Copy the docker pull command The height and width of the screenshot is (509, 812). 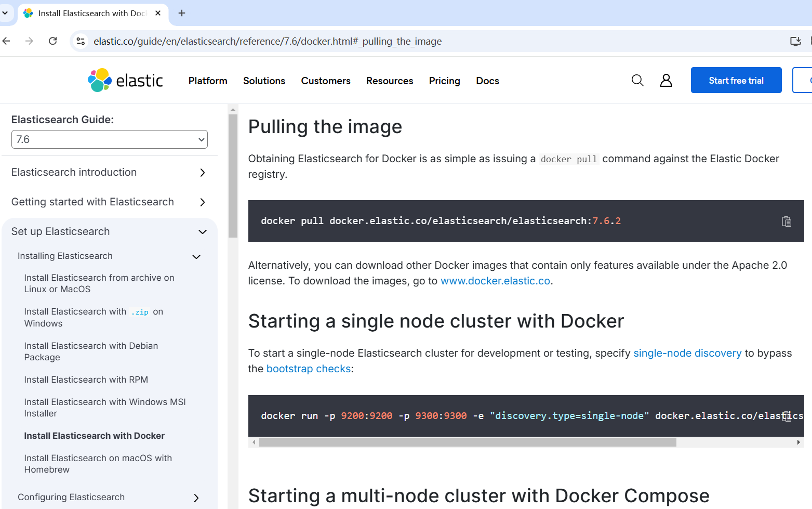[786, 221]
